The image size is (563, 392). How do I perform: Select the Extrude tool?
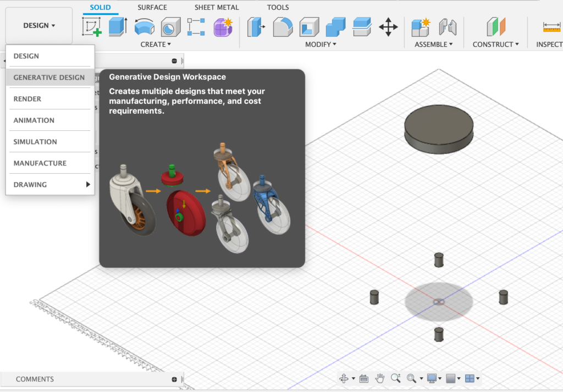(x=118, y=26)
